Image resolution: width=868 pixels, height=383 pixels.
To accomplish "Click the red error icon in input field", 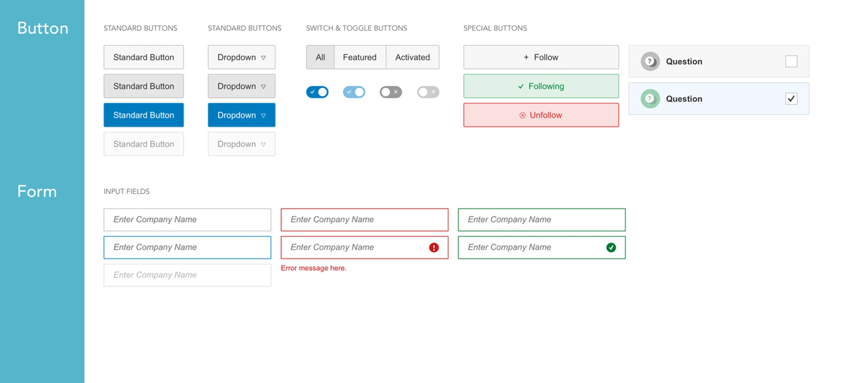I will click(x=434, y=247).
